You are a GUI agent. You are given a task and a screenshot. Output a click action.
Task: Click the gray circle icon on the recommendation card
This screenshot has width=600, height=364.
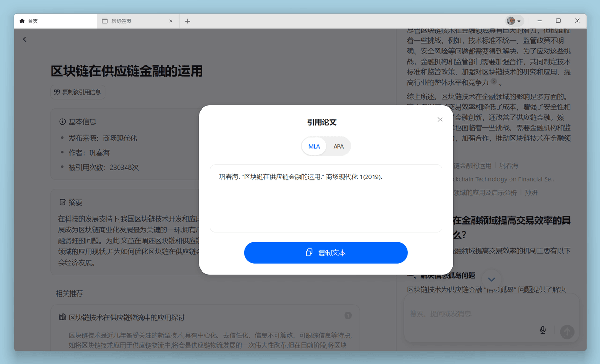click(x=348, y=315)
